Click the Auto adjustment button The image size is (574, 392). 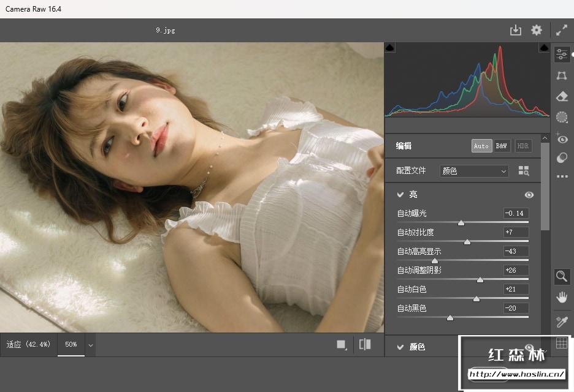click(x=481, y=146)
